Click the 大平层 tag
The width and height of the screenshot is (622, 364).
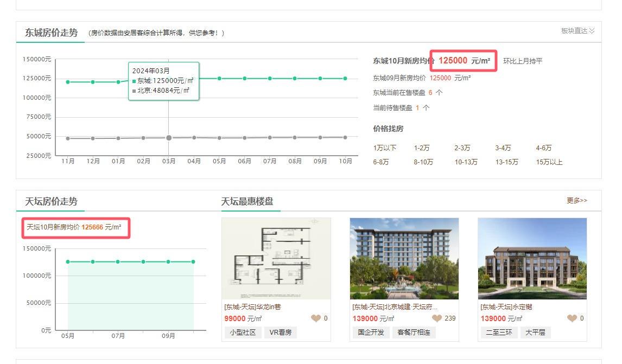click(x=535, y=333)
